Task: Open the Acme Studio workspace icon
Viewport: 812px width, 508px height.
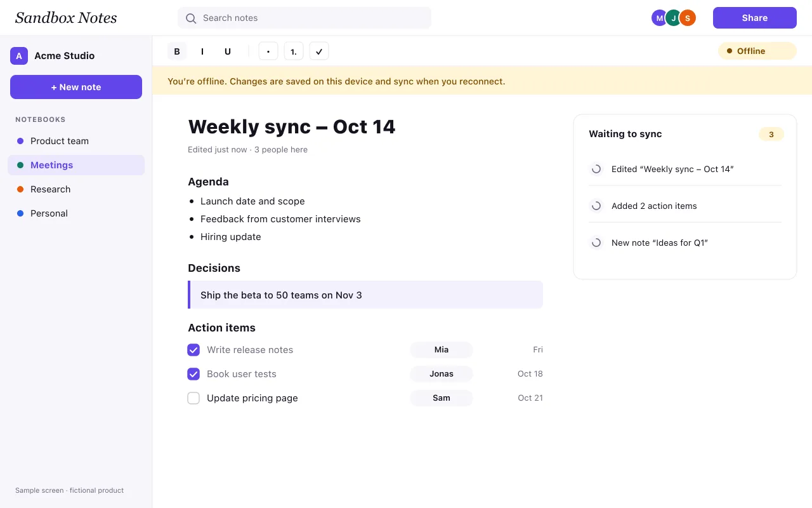Action: [19, 56]
